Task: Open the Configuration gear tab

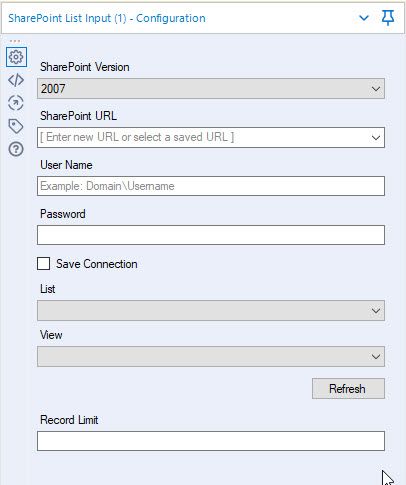Action: coord(16,57)
